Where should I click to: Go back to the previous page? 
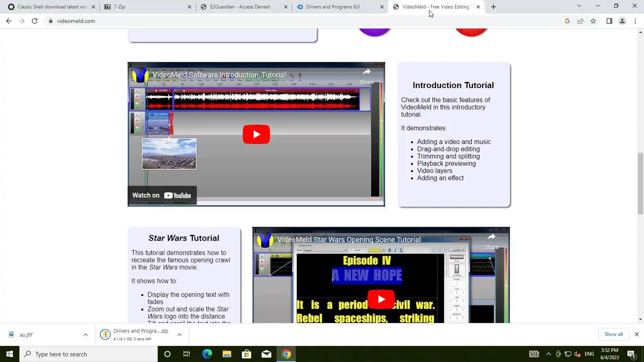pyautogui.click(x=9, y=21)
